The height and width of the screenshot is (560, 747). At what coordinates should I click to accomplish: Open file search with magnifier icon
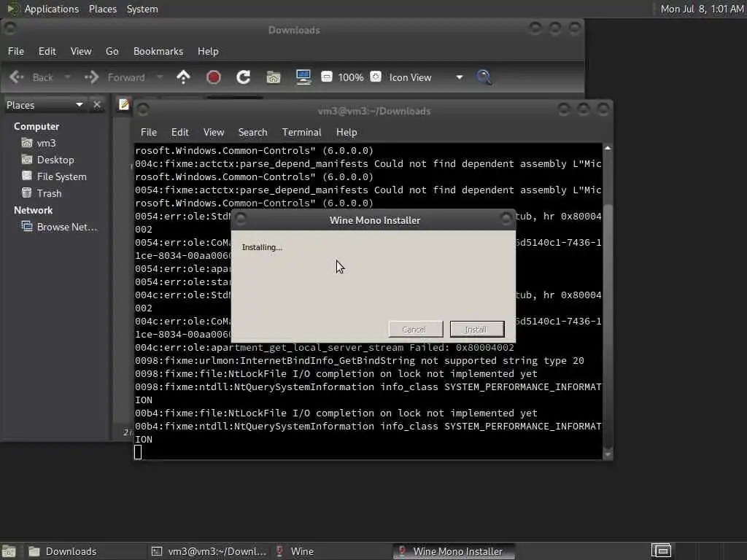point(484,77)
